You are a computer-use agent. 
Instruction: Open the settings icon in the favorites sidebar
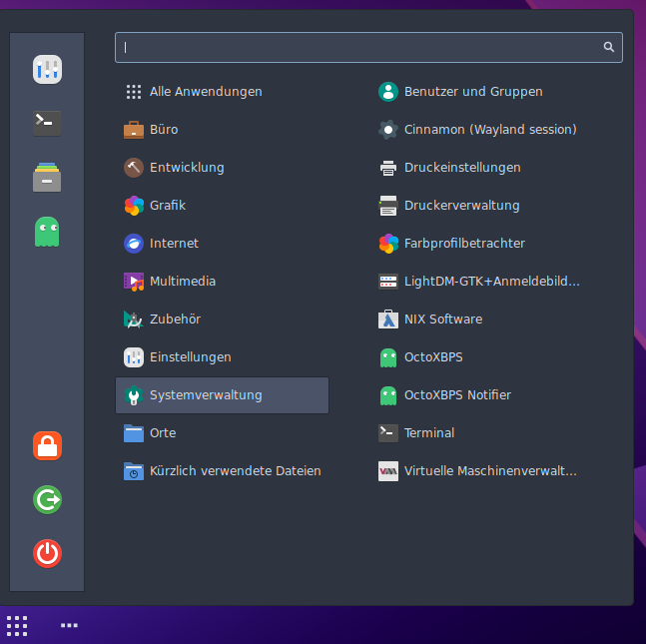tap(47, 69)
